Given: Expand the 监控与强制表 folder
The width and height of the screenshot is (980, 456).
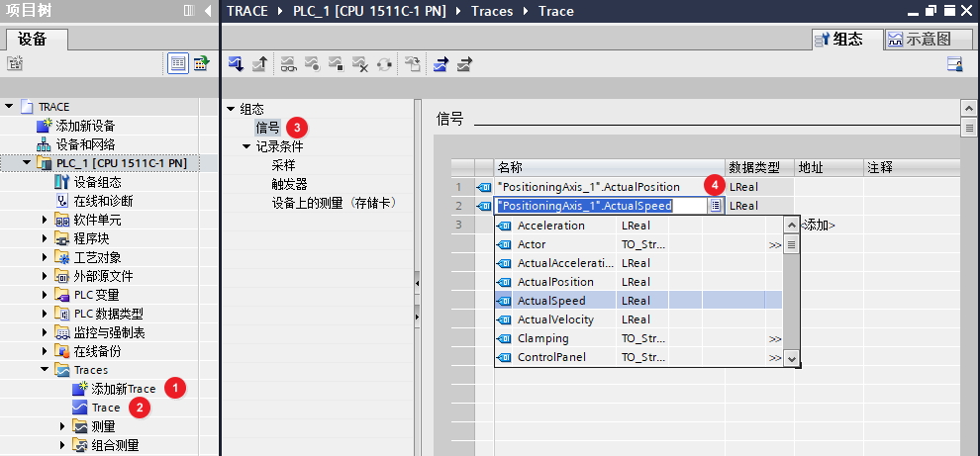Looking at the screenshot, I should [45, 332].
